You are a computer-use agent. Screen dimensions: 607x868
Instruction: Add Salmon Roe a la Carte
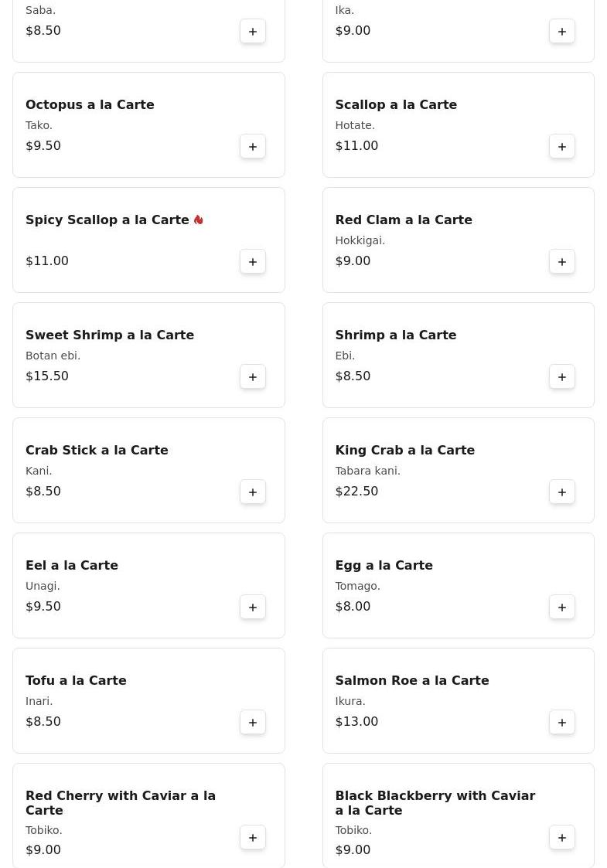(x=562, y=723)
